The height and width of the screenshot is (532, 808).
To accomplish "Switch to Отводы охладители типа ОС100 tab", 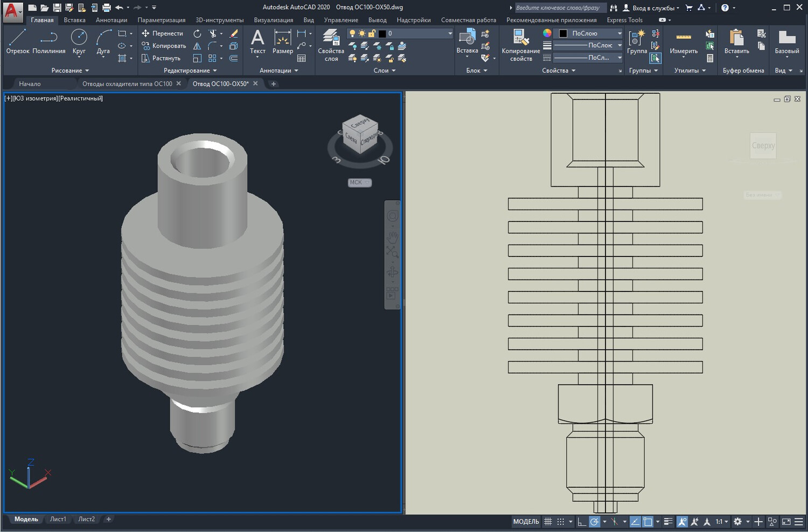I will (127, 83).
